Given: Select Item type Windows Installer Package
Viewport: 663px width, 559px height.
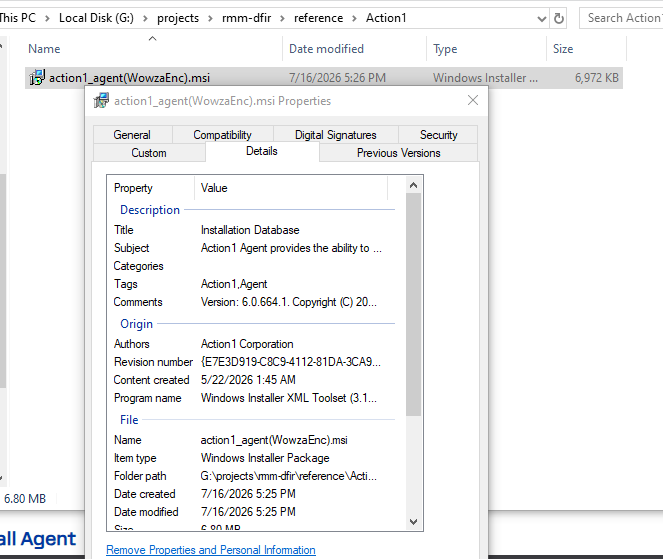Looking at the screenshot, I should click(265, 458).
